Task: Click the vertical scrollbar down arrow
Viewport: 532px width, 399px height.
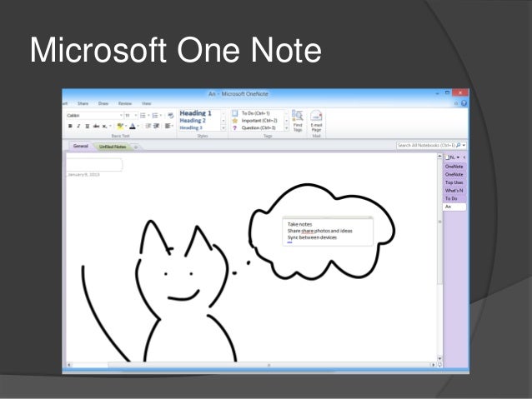Action: coord(439,358)
